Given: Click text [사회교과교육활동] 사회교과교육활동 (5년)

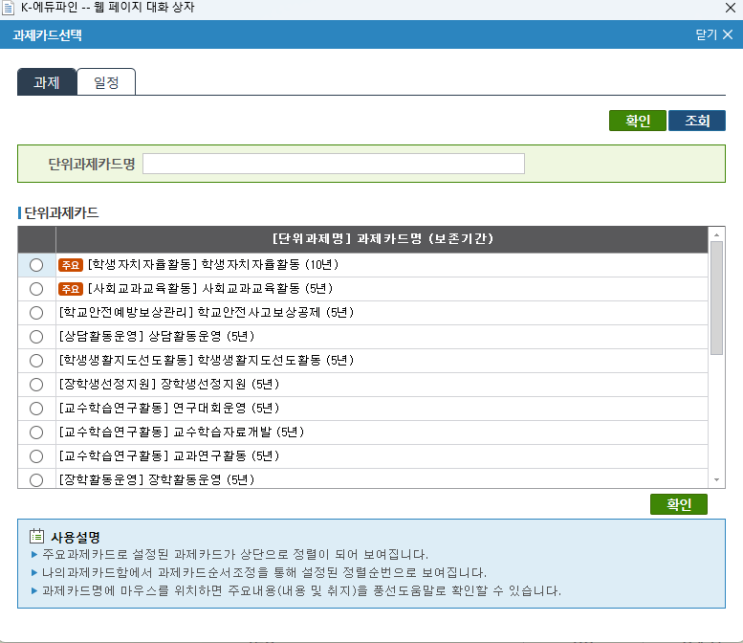Looking at the screenshot, I should [x=210, y=288].
